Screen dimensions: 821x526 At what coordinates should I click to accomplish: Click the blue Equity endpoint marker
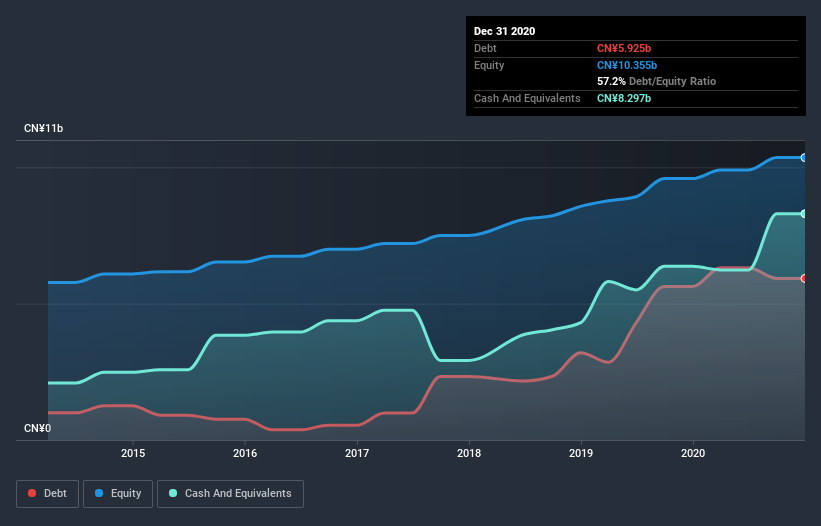[804, 158]
